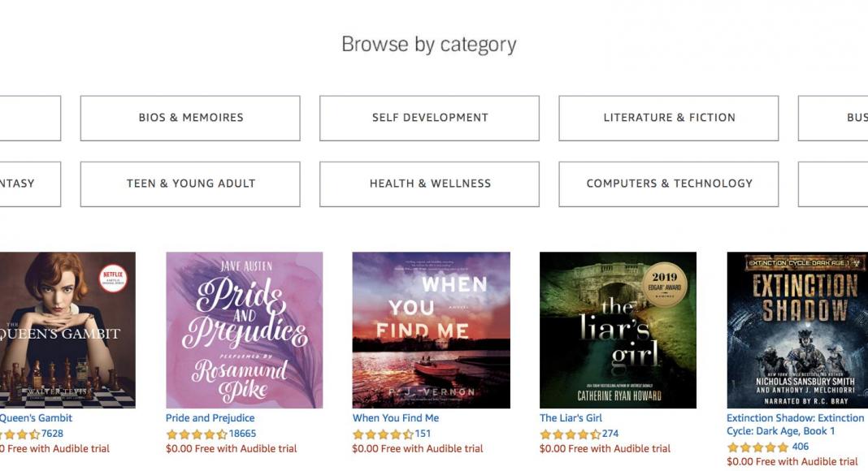
Task: Open the Pride and Prejudice cover
Action: tap(244, 330)
